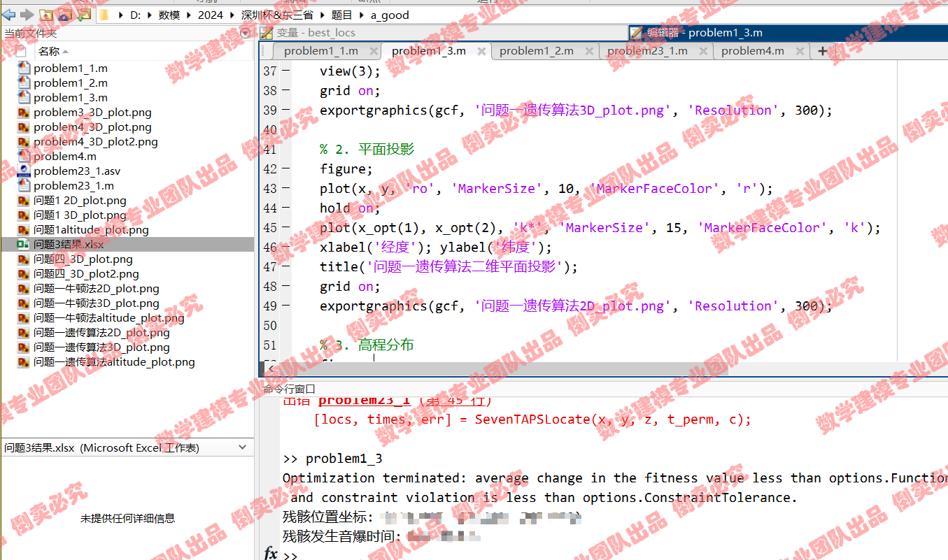Set breakpoint at line 43 dash
Screen dimensions: 948x560
tap(285, 189)
